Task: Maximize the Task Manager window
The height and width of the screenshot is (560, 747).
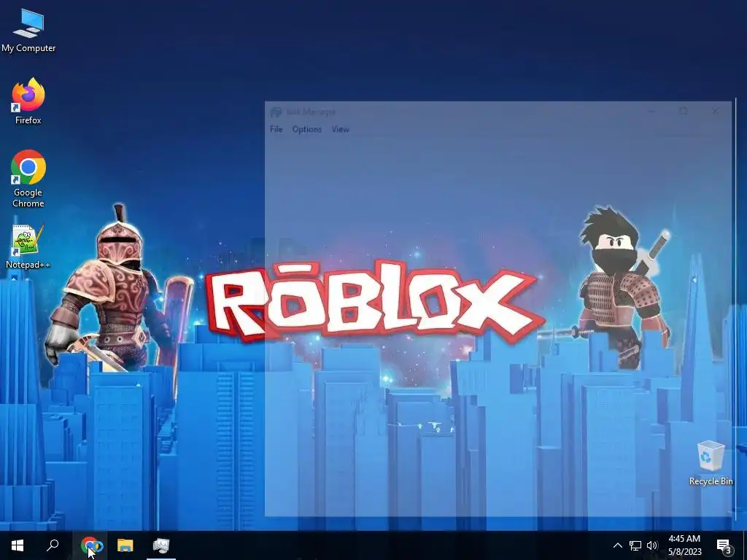Action: click(683, 112)
